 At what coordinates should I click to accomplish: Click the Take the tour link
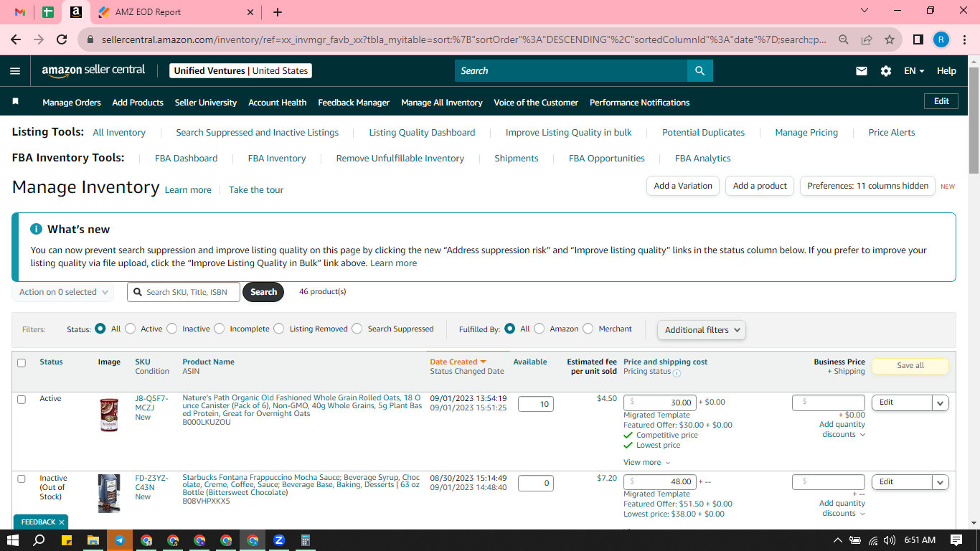[x=256, y=190]
